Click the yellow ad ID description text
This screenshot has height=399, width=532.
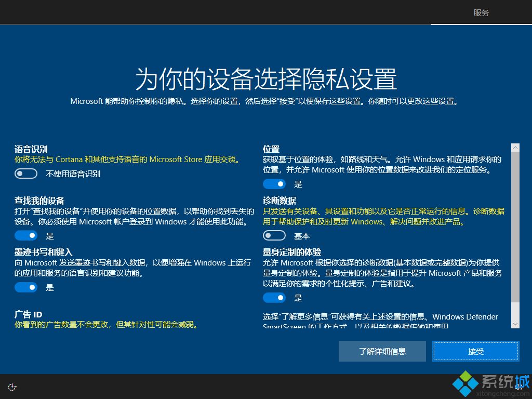[x=106, y=325]
